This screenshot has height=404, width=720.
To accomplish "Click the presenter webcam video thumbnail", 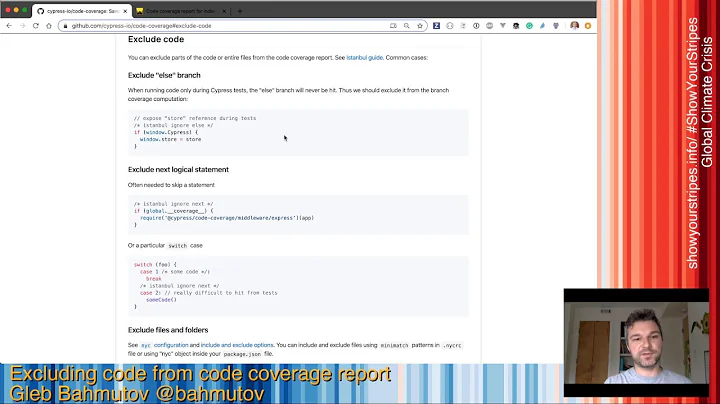I will coord(636,342).
